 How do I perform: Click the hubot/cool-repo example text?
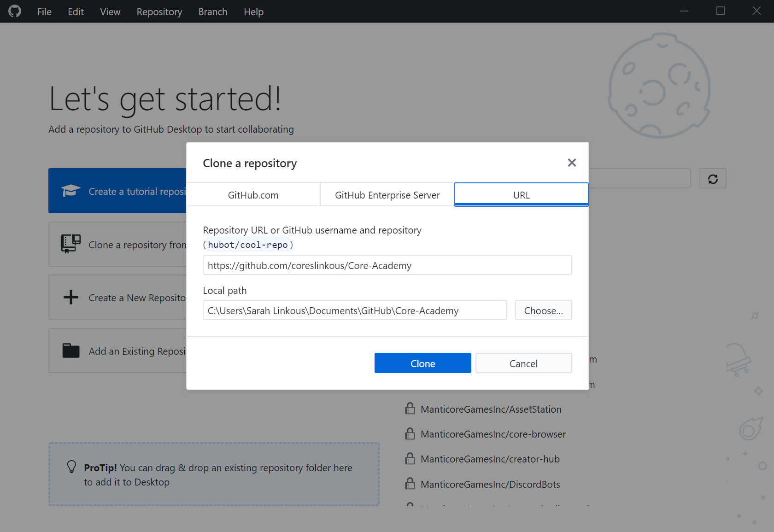(248, 245)
